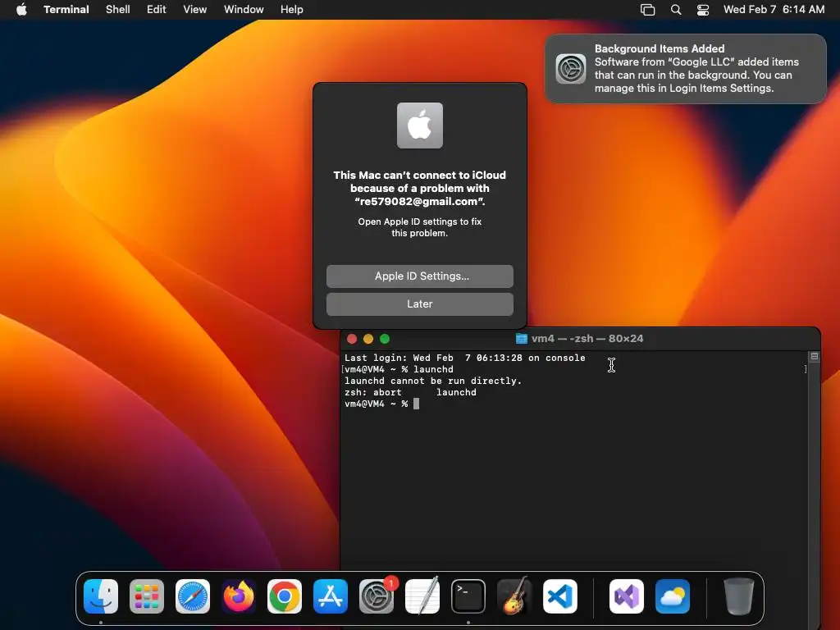The height and width of the screenshot is (630, 840).
Task: Click the date and time in menu bar
Action: point(774,10)
